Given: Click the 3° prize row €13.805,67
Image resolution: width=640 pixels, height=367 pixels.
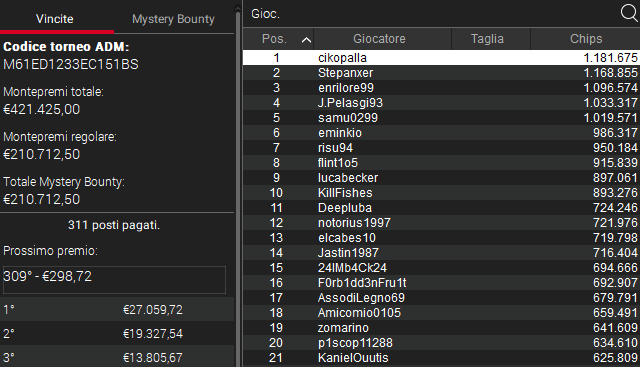Looking at the screenshot, I should click(117, 357).
